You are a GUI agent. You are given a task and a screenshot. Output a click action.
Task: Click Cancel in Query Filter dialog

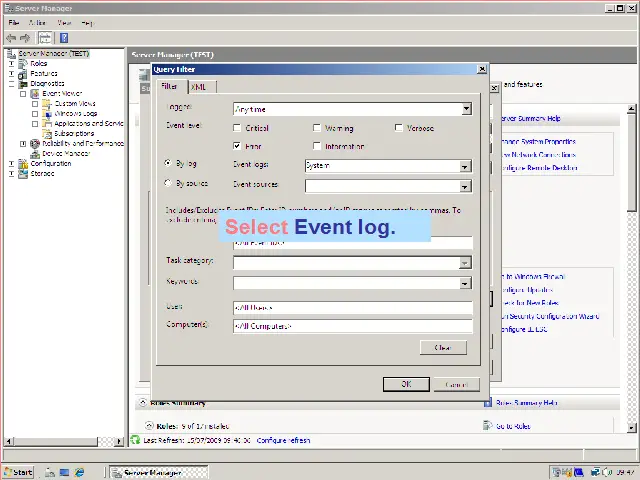coord(456,384)
